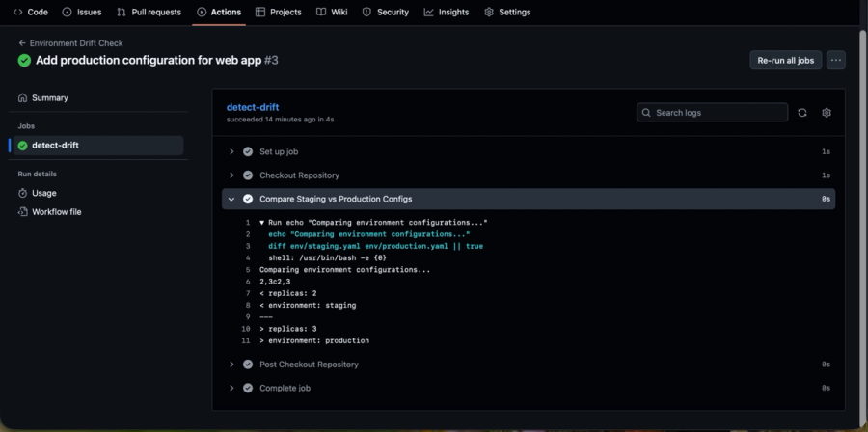Click the Usage stopwatch icon
The height and width of the screenshot is (432, 868).
23,193
